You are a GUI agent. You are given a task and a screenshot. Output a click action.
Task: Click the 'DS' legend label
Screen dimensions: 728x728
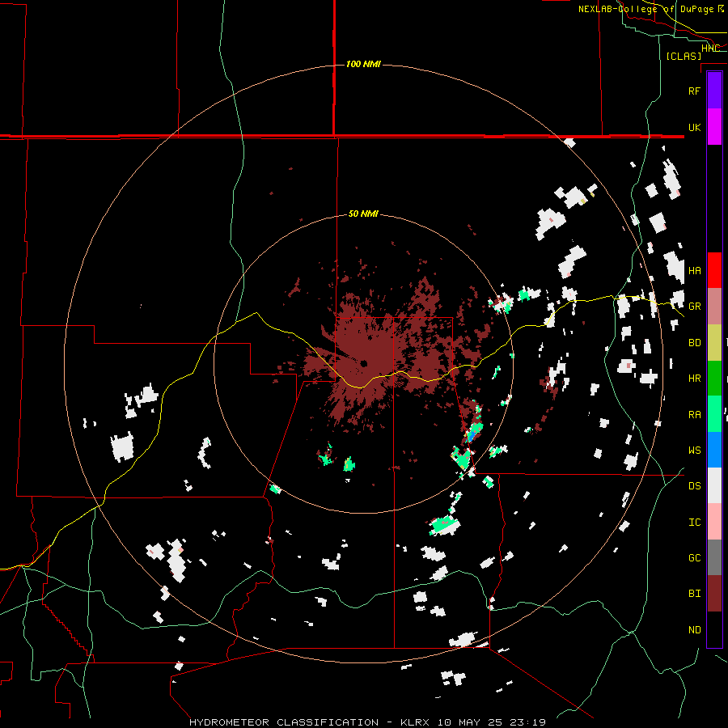pyautogui.click(x=695, y=486)
